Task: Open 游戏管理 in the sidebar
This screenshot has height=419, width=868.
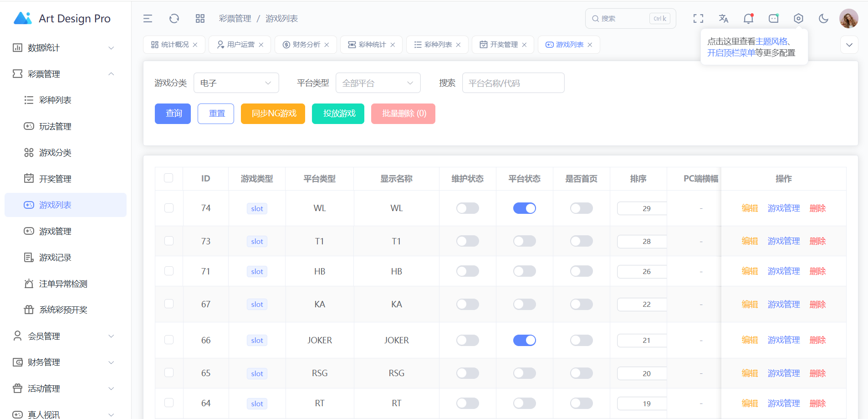Action: click(x=55, y=232)
